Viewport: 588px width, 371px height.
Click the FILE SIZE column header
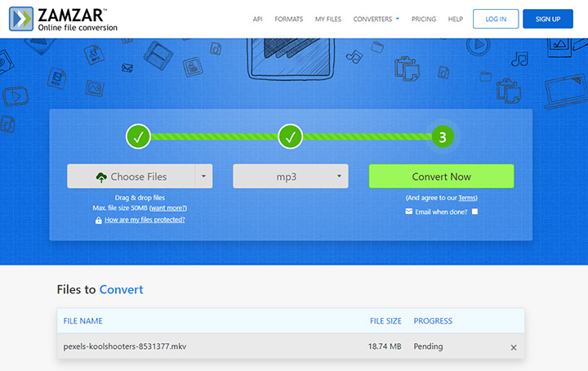(385, 321)
